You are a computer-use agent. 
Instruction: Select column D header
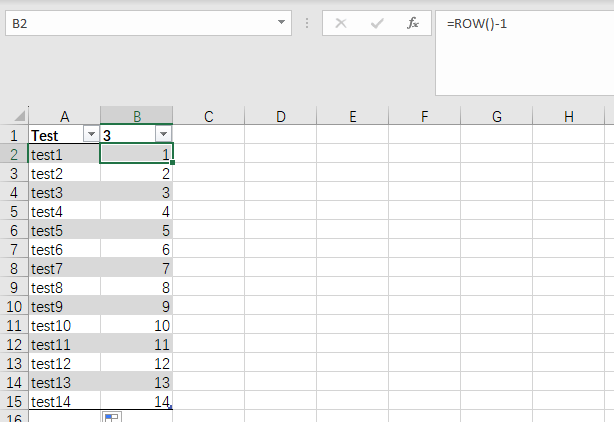pos(280,116)
